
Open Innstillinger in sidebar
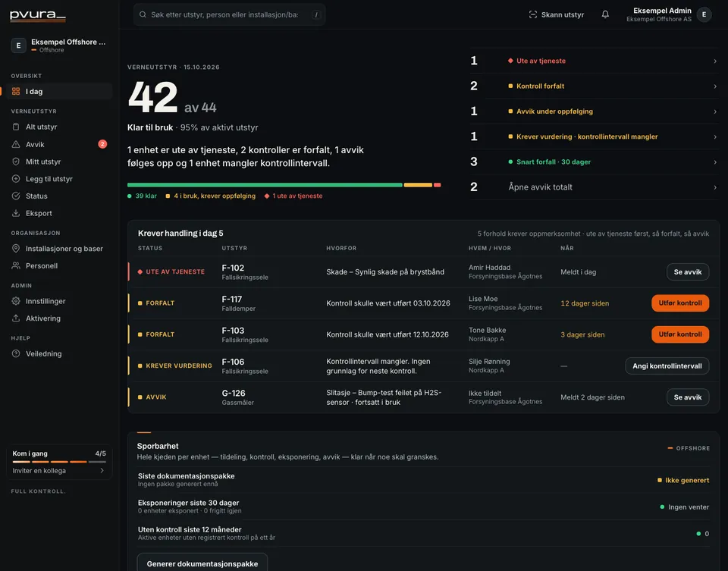[59, 301]
